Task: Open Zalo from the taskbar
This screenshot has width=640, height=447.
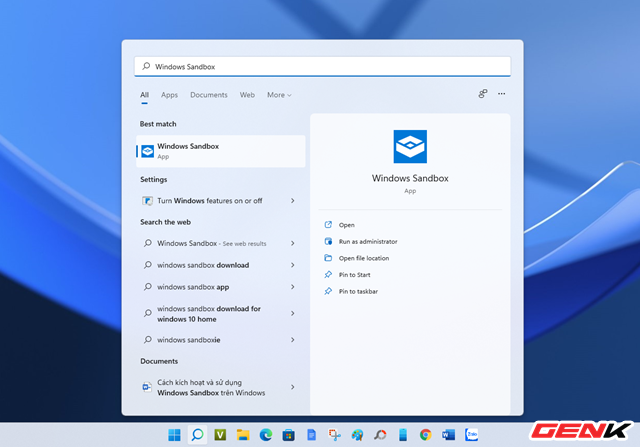Action: coord(471,435)
